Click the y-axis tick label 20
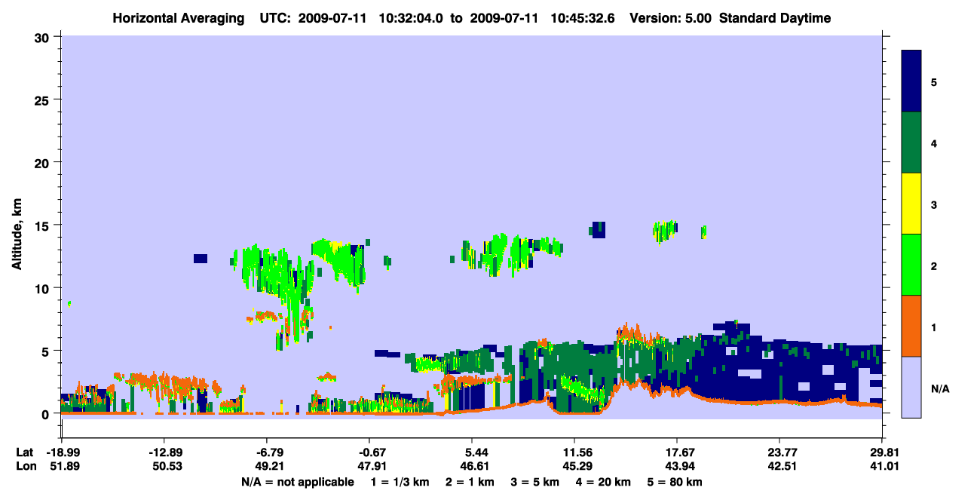This screenshot has height=503, width=980. tap(44, 162)
